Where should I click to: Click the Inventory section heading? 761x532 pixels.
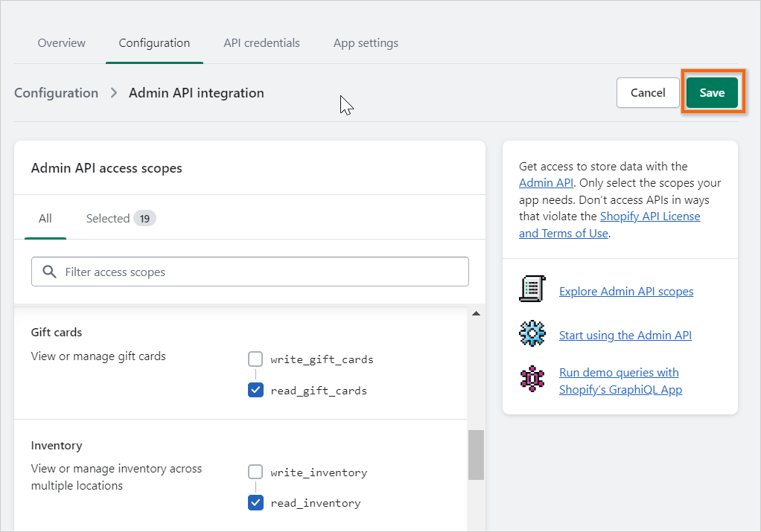(57, 445)
